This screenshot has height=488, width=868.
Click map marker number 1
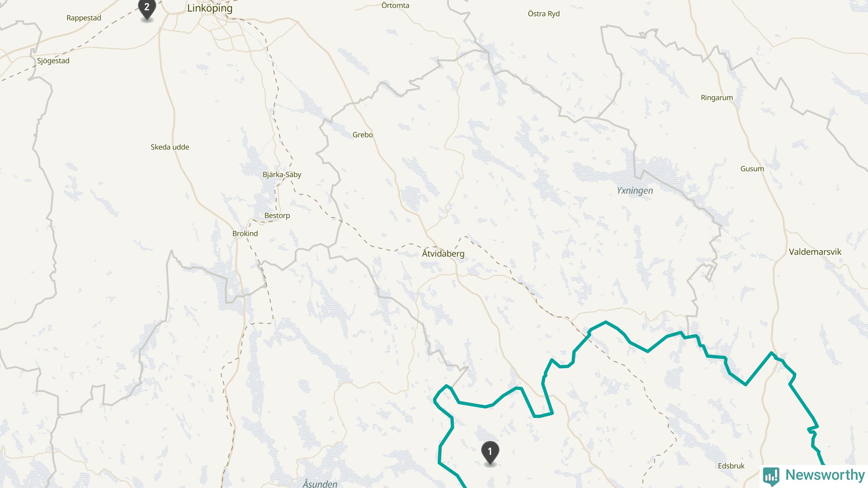point(490,453)
